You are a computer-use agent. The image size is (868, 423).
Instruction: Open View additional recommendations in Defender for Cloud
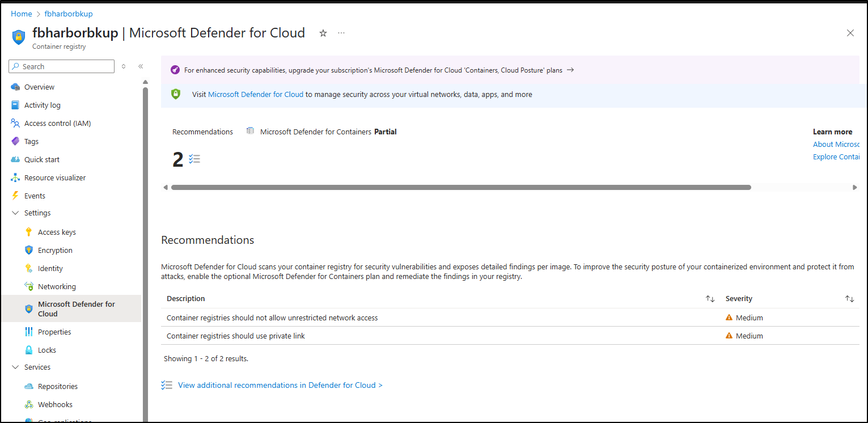coord(280,385)
